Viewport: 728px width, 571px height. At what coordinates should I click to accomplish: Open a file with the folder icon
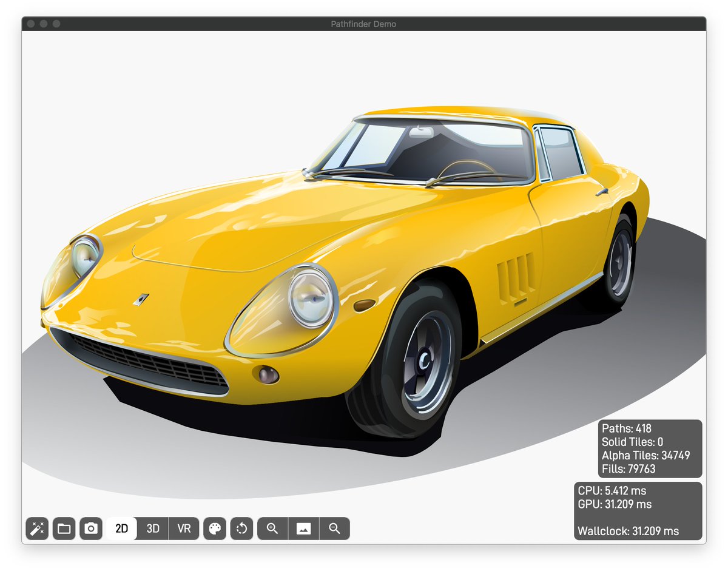click(x=64, y=529)
